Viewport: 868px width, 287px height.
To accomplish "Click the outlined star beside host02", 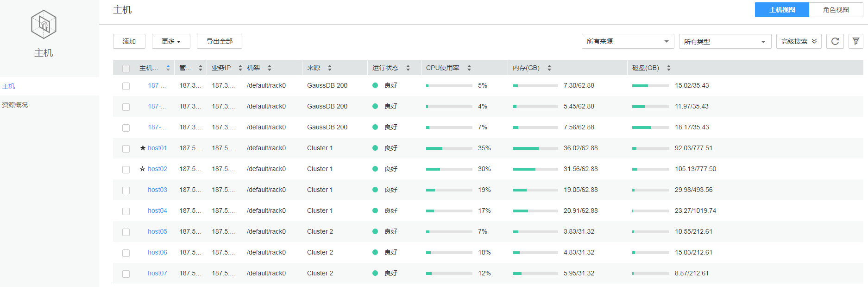I will pos(143,169).
